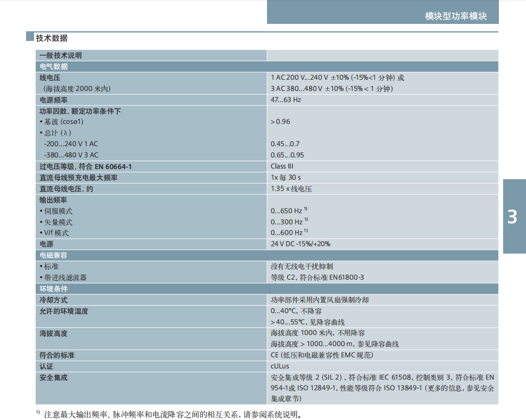Click the 伺服模式 0...650 Hz value
526x420 pixels.
[x=287, y=211]
